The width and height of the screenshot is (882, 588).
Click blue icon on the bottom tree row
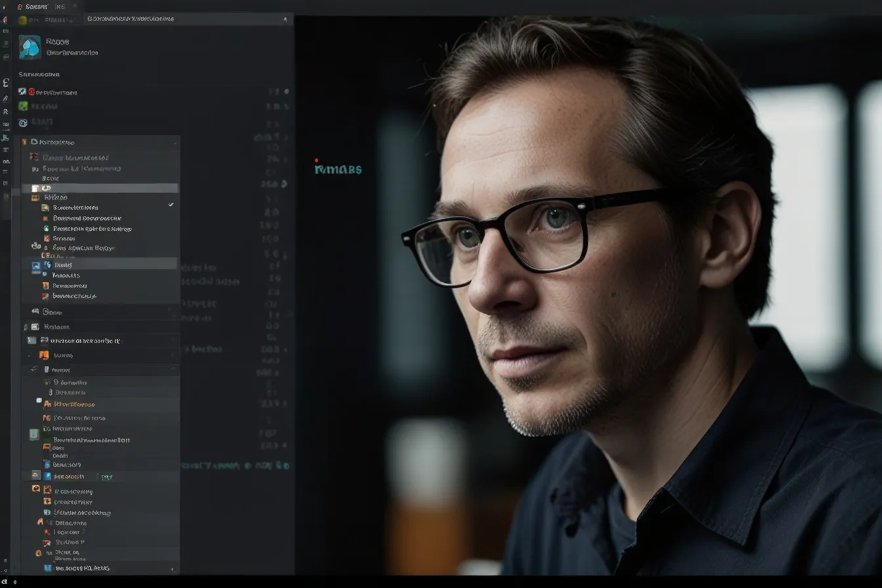[x=47, y=568]
